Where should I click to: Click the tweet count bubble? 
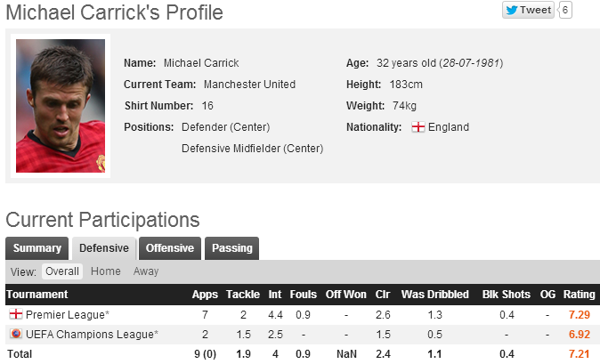pyautogui.click(x=565, y=10)
